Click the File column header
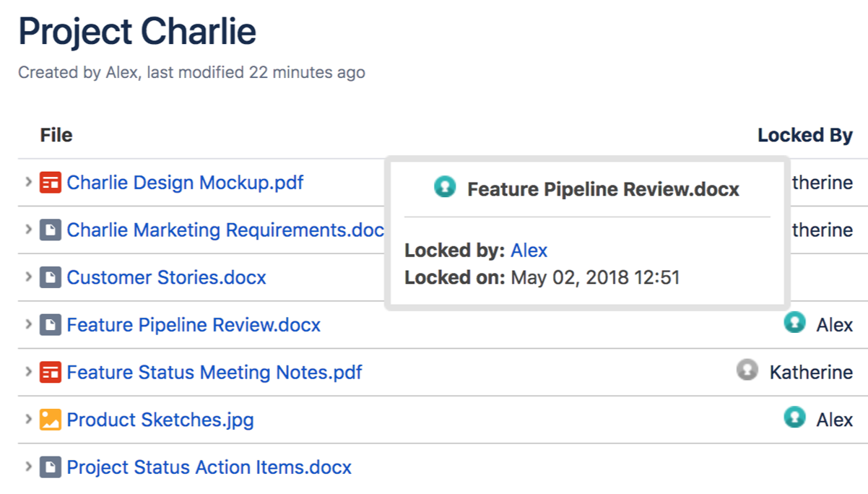Viewport: 868px width, 494px height. coord(56,136)
